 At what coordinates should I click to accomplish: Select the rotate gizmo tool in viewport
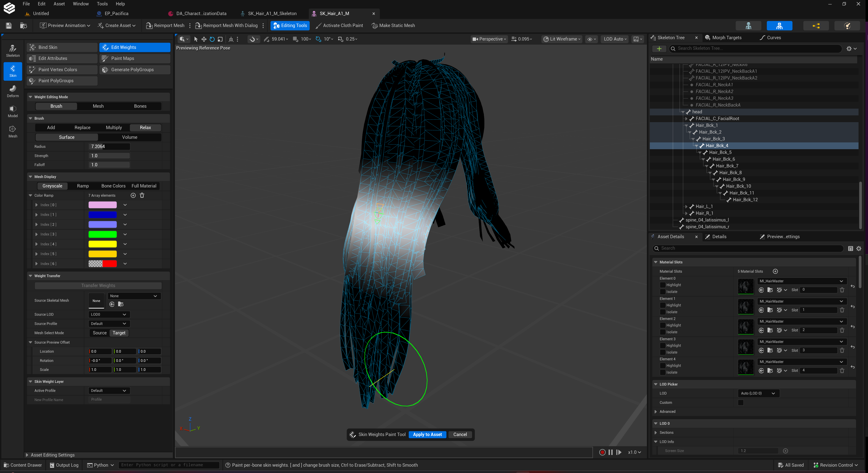tap(212, 39)
